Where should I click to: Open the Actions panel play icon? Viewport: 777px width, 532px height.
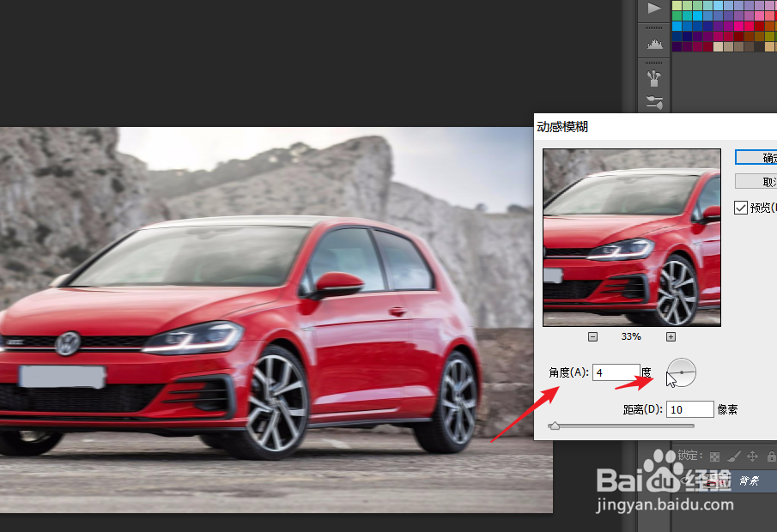[x=654, y=9]
